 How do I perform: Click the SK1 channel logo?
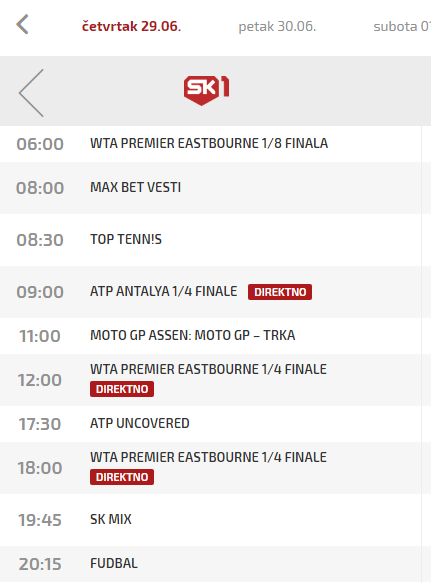click(206, 90)
